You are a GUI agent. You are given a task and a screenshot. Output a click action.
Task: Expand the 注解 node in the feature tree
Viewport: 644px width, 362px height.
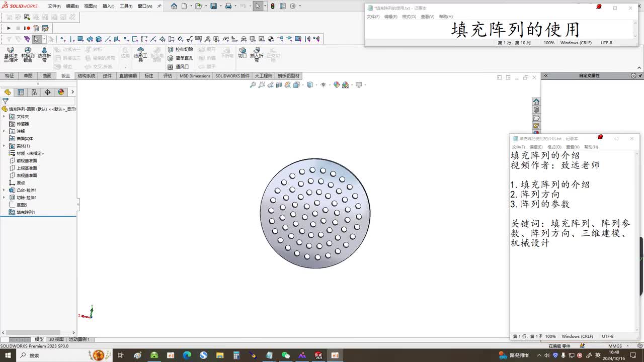5,131
